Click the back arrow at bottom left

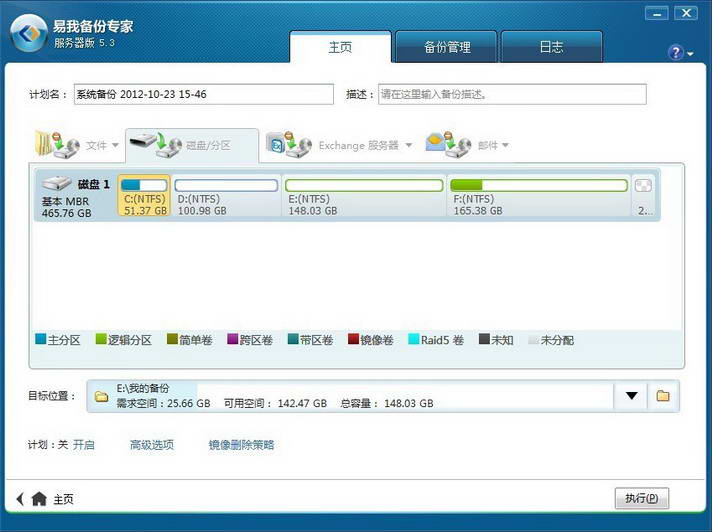(20, 499)
